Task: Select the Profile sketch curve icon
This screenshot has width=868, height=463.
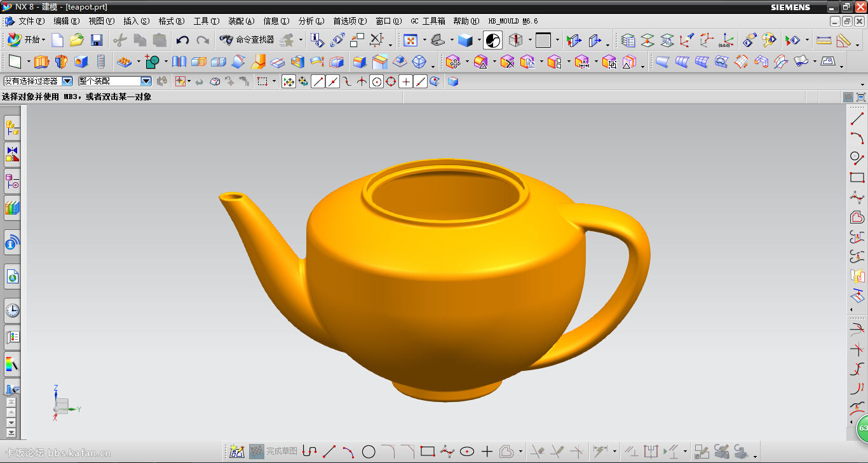Action: point(309,452)
